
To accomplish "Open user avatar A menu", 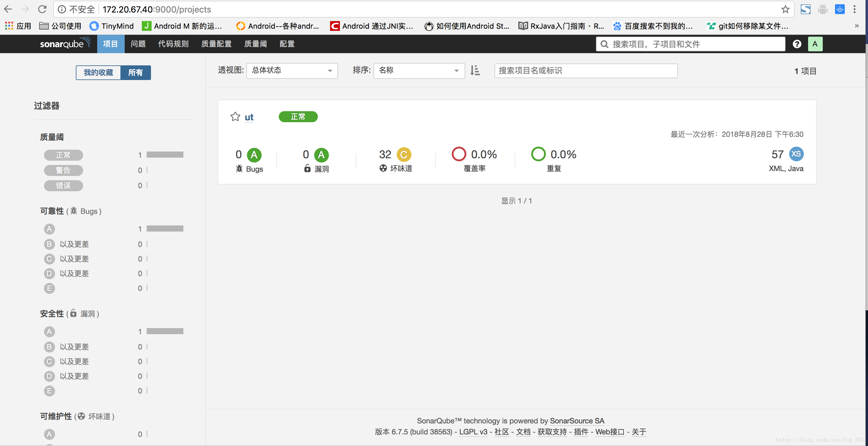I will tap(815, 44).
